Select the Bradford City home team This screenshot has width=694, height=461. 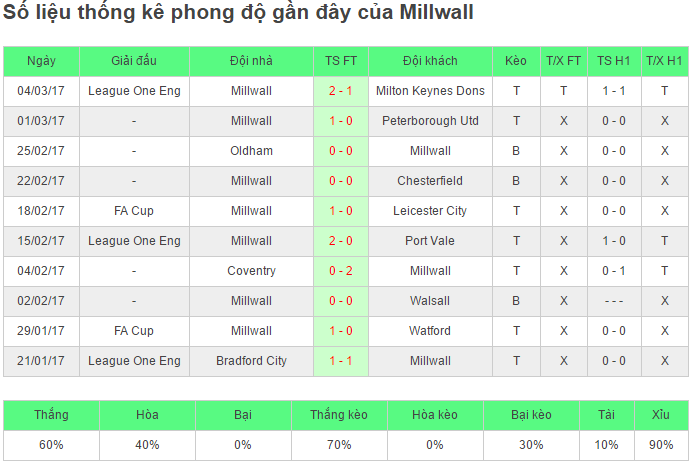[251, 361]
